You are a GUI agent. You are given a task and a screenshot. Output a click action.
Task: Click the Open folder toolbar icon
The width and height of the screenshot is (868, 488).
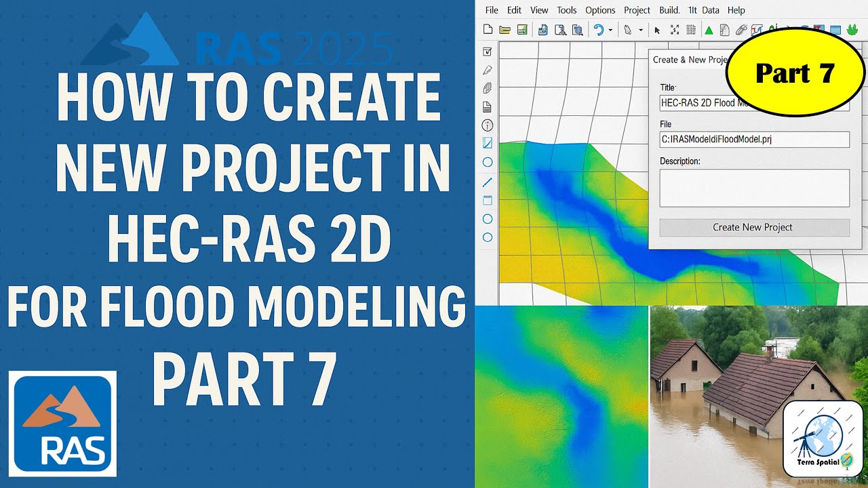tap(505, 30)
